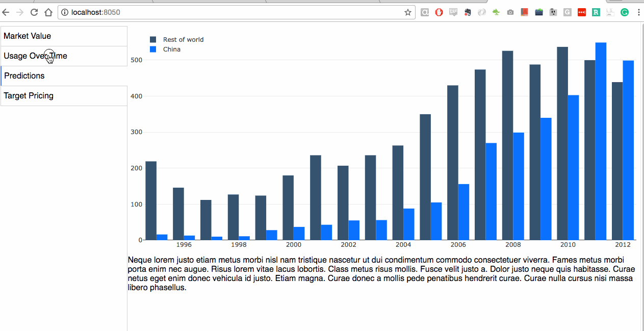This screenshot has height=331, width=644.
Task: Click the x-axis label 2010
Action: 568,245
